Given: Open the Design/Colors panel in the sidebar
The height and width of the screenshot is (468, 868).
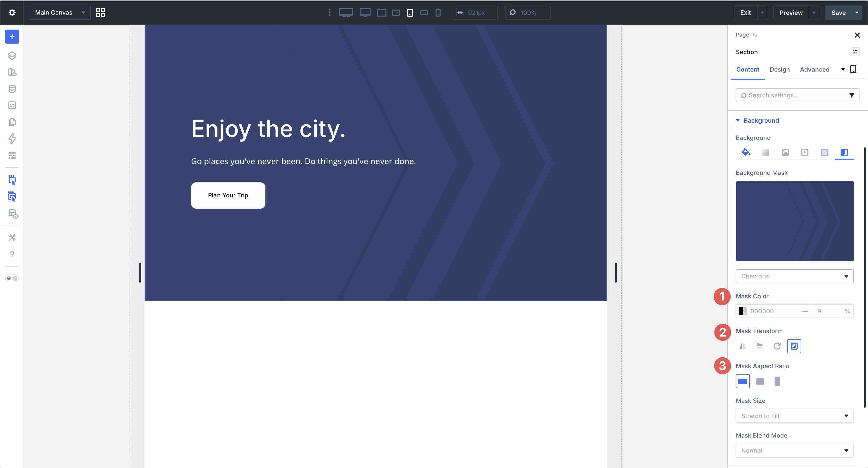Looking at the screenshot, I should pyautogui.click(x=12, y=72).
